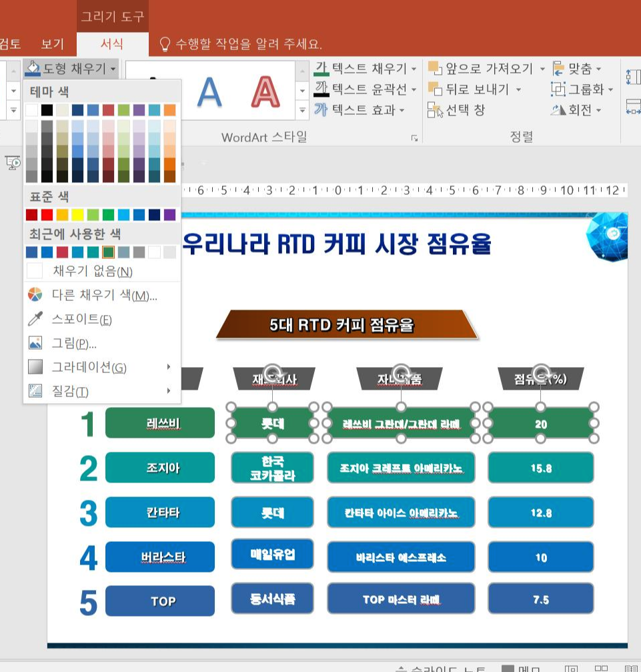The image size is (641, 672).
Task: Click the 그림 picture fill icon
Action: (35, 343)
